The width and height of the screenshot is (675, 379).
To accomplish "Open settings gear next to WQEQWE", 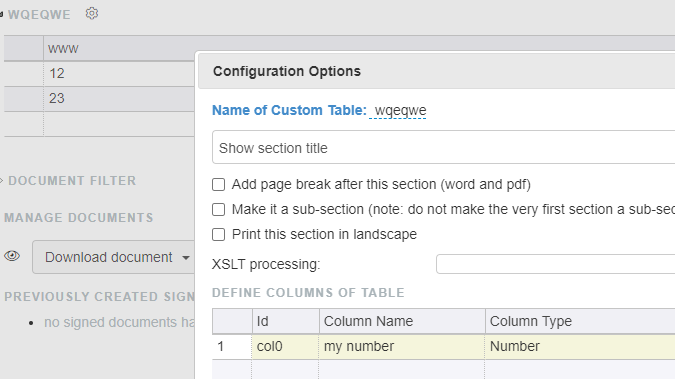I will click(x=92, y=14).
